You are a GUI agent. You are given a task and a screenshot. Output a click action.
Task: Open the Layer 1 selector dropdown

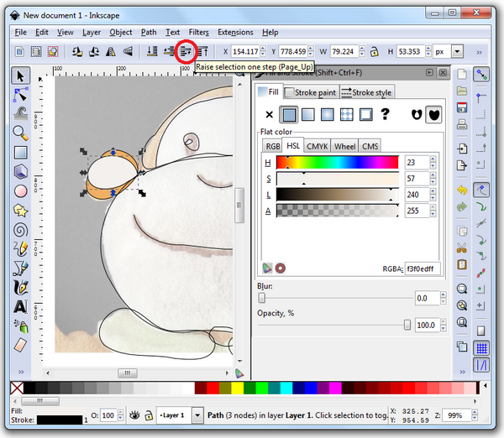(x=197, y=415)
